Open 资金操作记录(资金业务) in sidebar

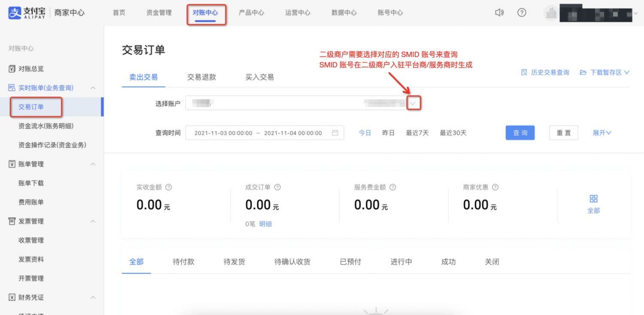(x=52, y=145)
